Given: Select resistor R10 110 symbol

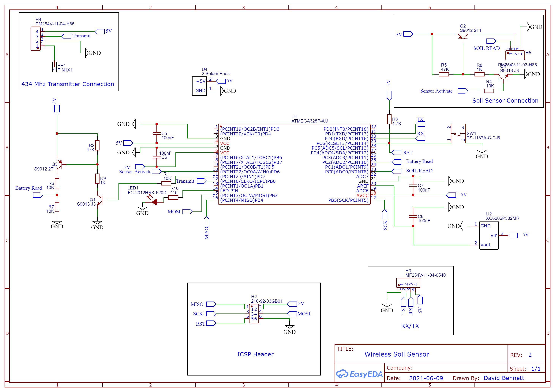Looking at the screenshot, I should [173, 197].
